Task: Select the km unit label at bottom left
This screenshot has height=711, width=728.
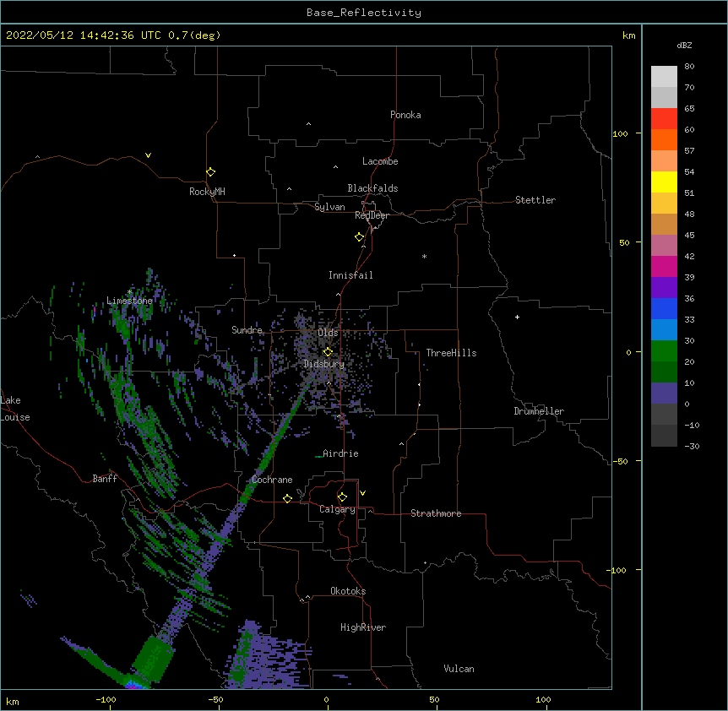Action: pos(13,702)
